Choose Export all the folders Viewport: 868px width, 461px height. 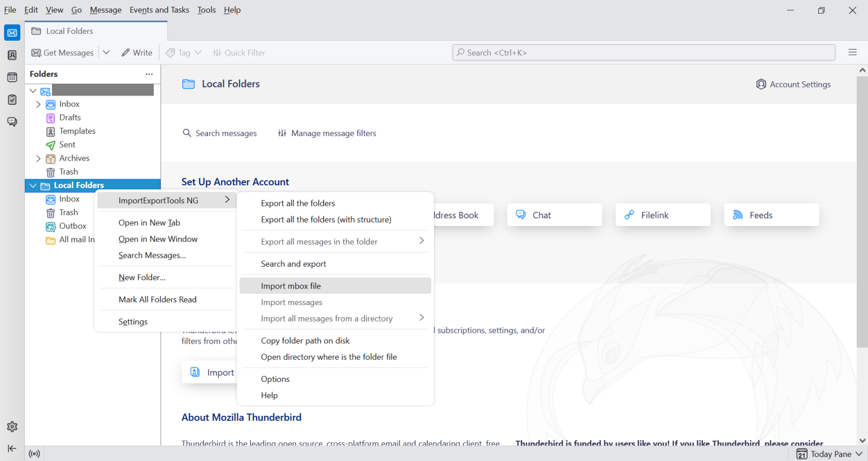tap(298, 203)
